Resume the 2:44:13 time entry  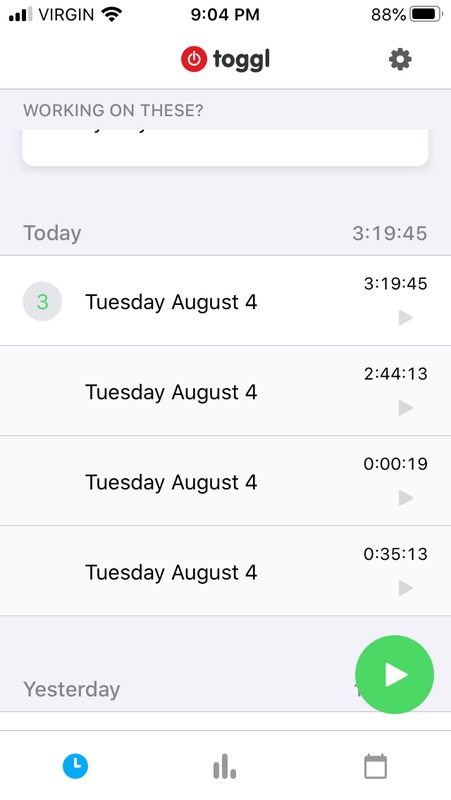[x=406, y=408]
